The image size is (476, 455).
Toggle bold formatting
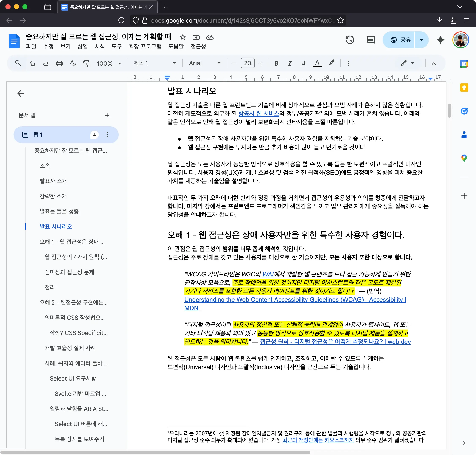pyautogui.click(x=276, y=63)
